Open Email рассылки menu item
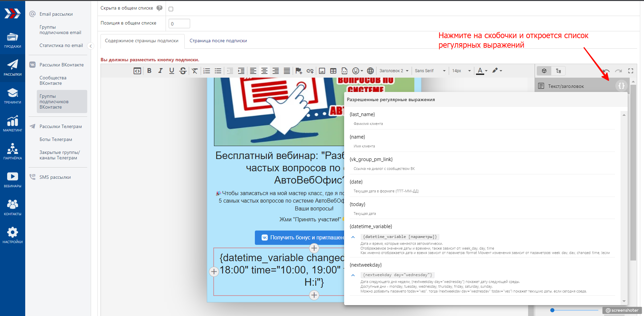The height and width of the screenshot is (316, 644). coord(56,14)
